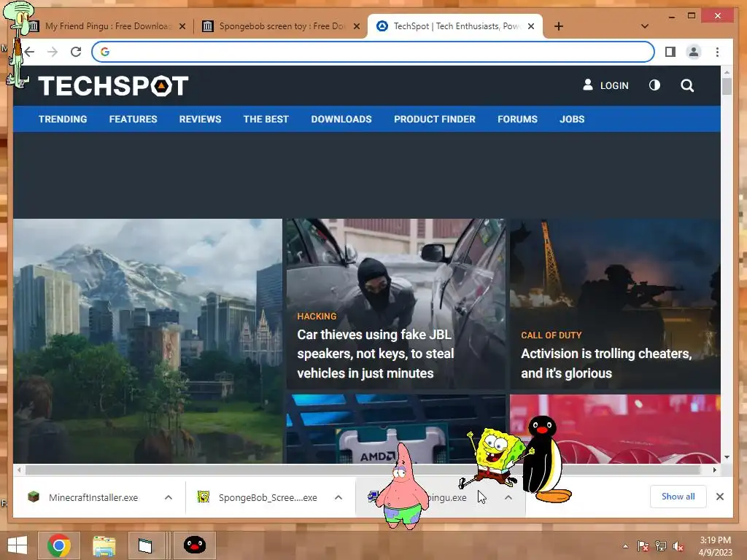Close the TechSpot tab
Viewport: 747px width, 560px height.
click(531, 26)
